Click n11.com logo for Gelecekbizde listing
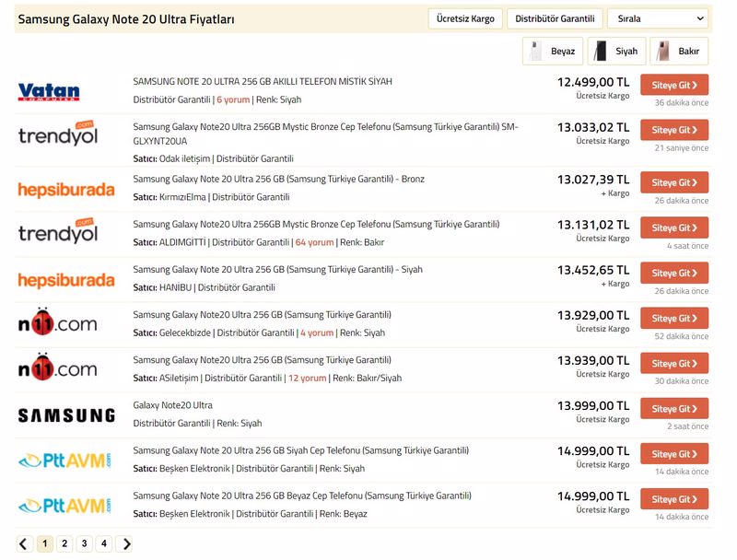 pyautogui.click(x=58, y=321)
